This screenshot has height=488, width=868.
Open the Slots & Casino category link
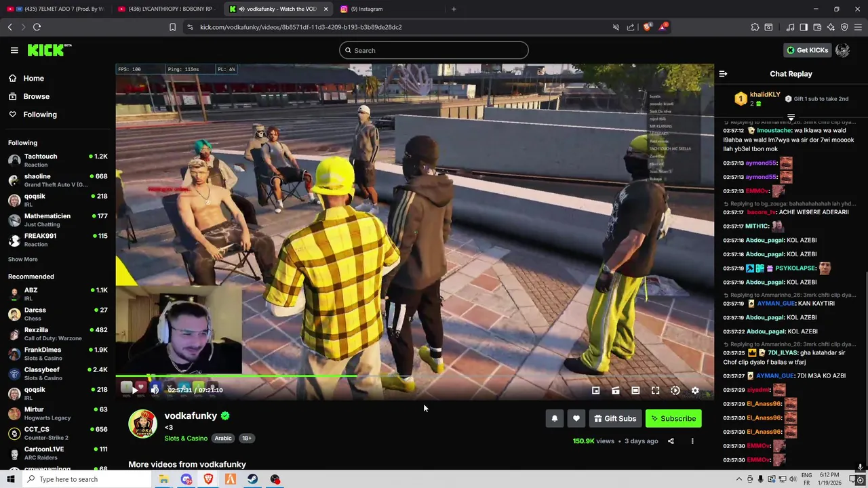186,438
